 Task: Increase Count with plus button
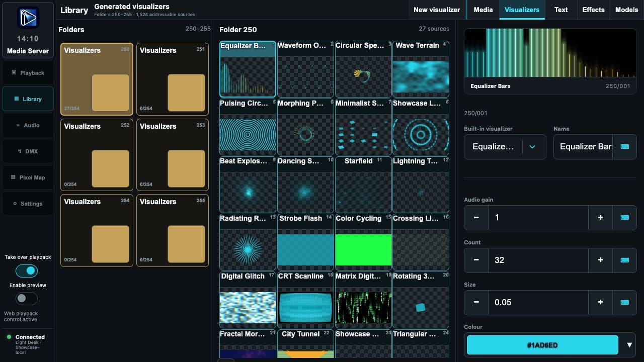click(x=600, y=260)
